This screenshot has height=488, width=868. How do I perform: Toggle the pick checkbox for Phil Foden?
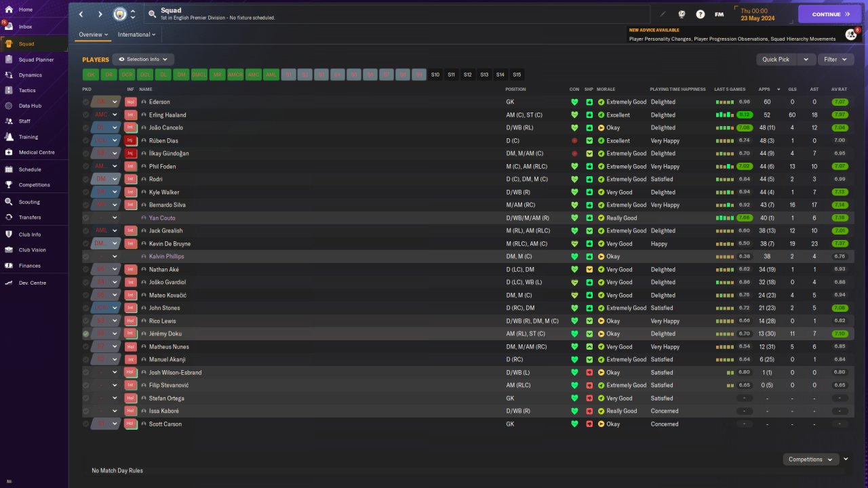pyautogui.click(x=86, y=167)
